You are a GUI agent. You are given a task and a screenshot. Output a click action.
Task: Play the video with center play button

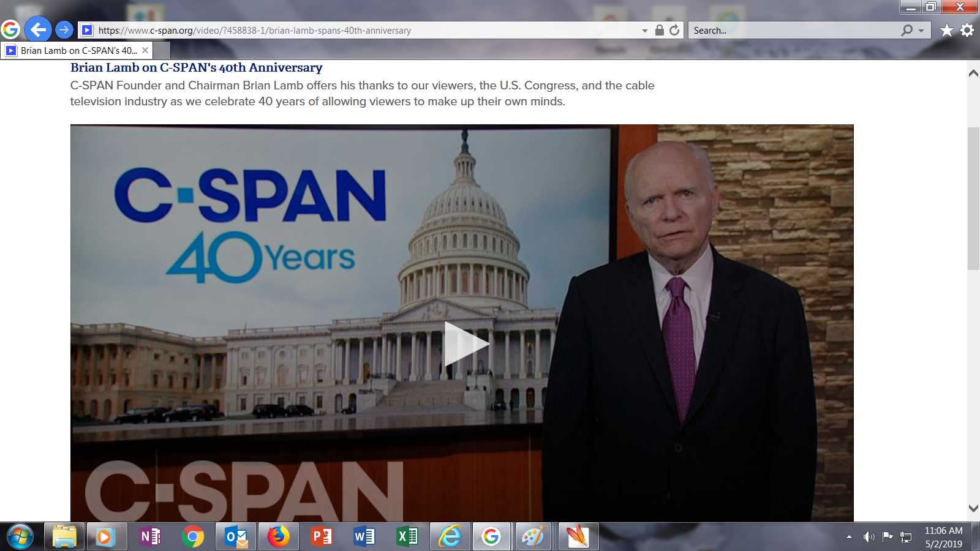(x=466, y=343)
